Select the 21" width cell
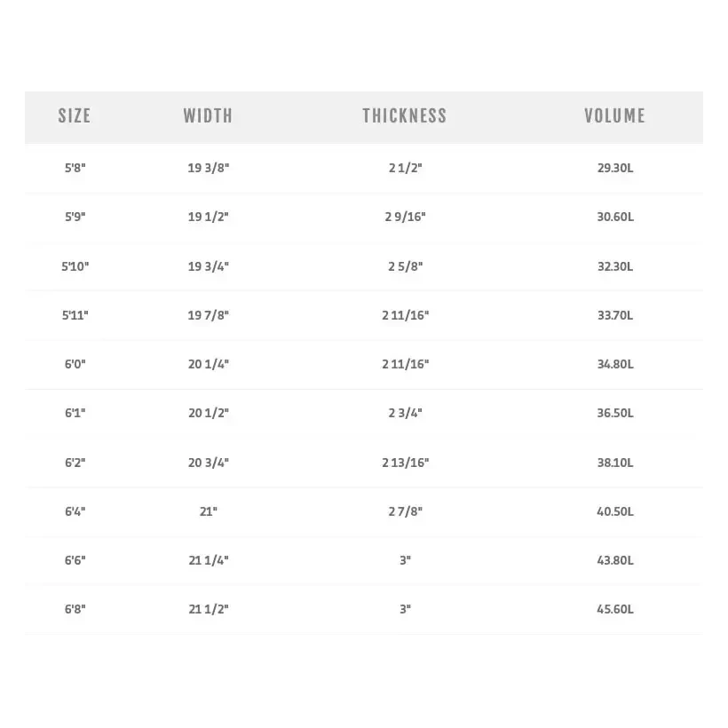 coord(209,511)
